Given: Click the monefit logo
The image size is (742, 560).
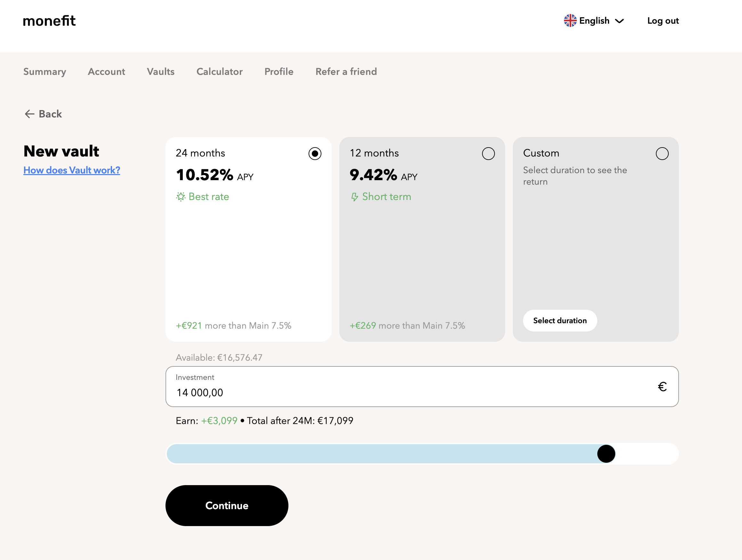Looking at the screenshot, I should 49,21.
